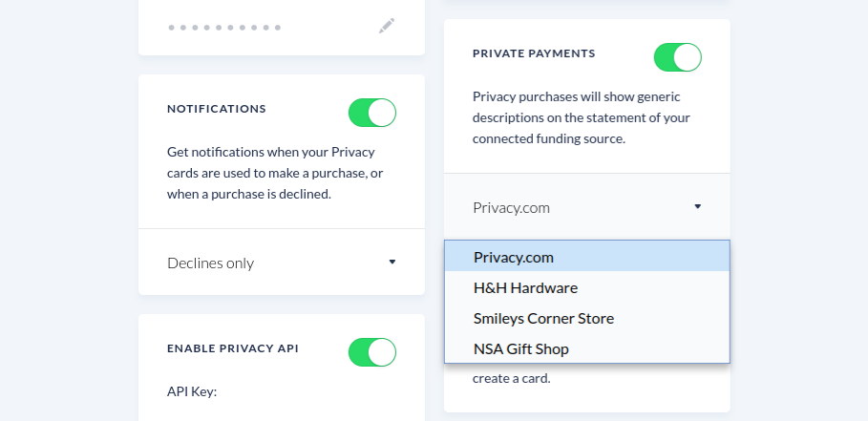This screenshot has height=421, width=868.
Task: Click the API Key label
Action: point(192,392)
